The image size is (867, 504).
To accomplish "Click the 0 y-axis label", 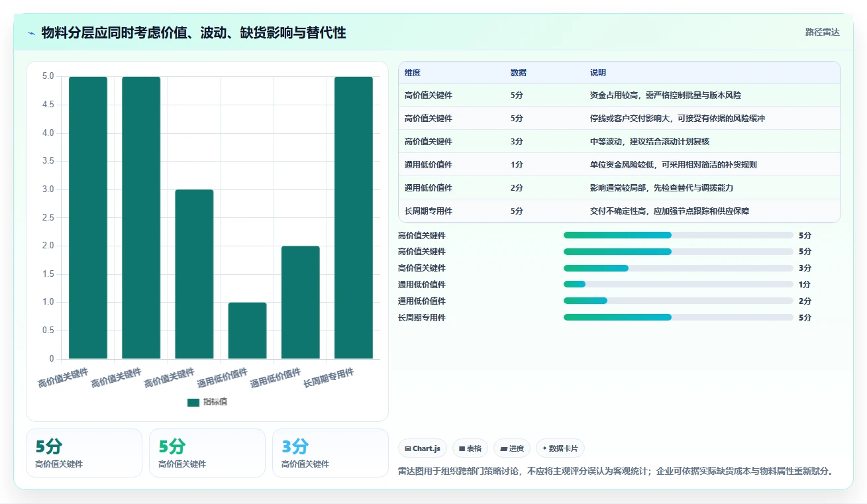I will [52, 359].
